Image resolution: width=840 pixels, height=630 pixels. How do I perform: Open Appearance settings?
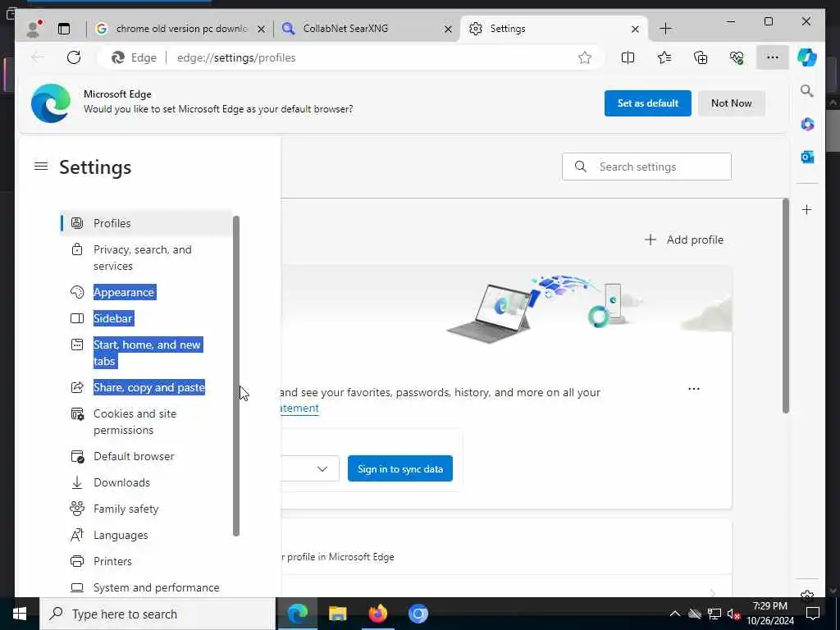tap(146, 292)
